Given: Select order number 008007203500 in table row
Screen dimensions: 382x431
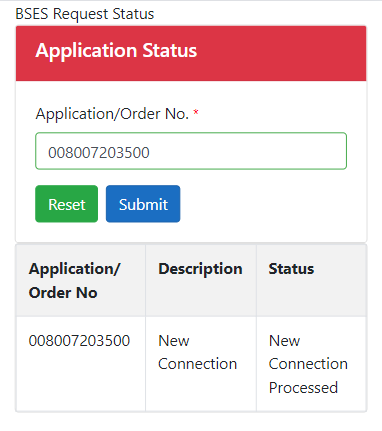Looking at the screenshot, I should click(79, 341).
